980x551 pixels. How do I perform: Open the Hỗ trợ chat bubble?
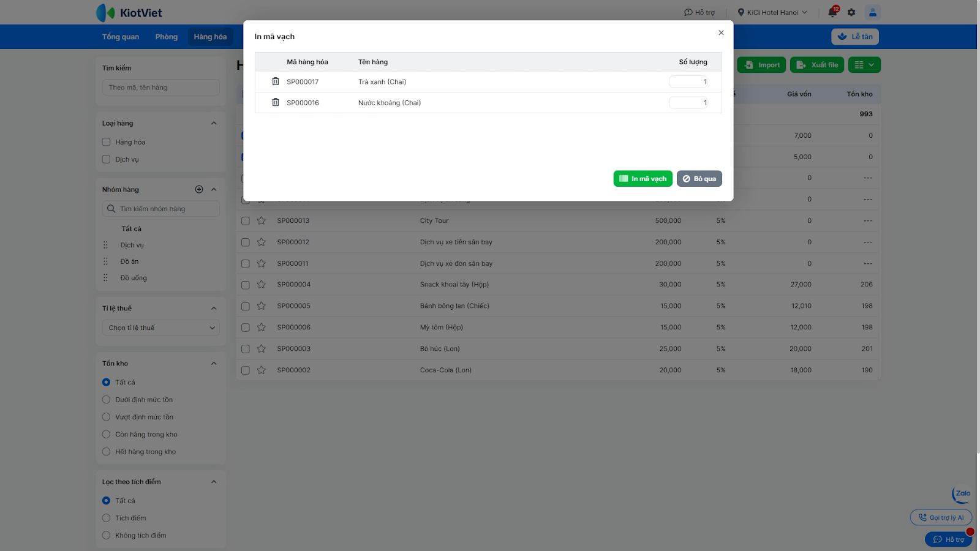(948, 539)
